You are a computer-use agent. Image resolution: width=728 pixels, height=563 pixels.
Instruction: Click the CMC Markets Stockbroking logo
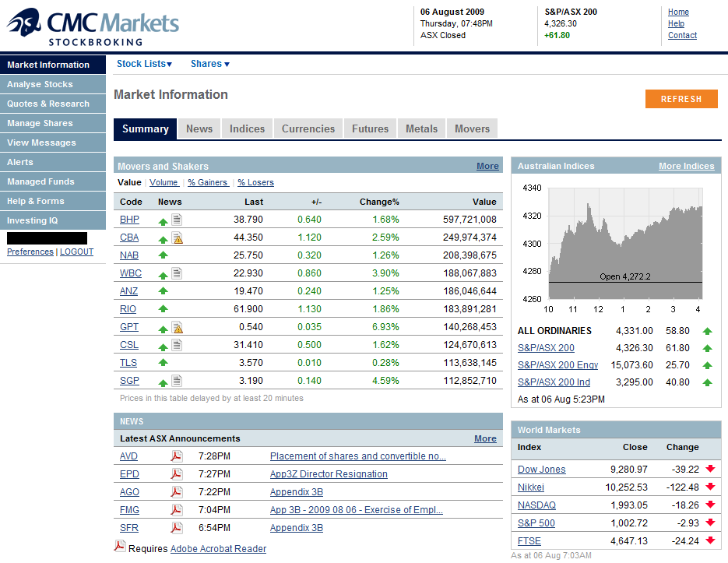tap(93, 27)
